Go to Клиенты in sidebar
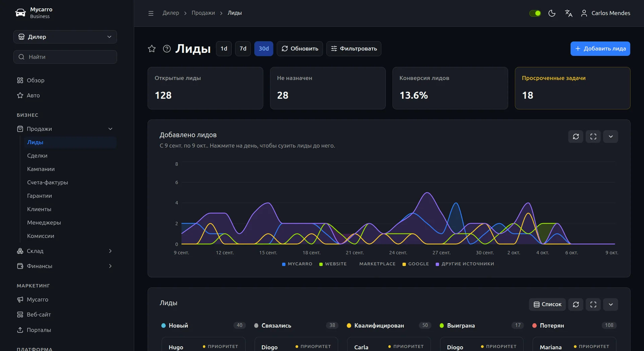644x351 pixels. coord(70,209)
